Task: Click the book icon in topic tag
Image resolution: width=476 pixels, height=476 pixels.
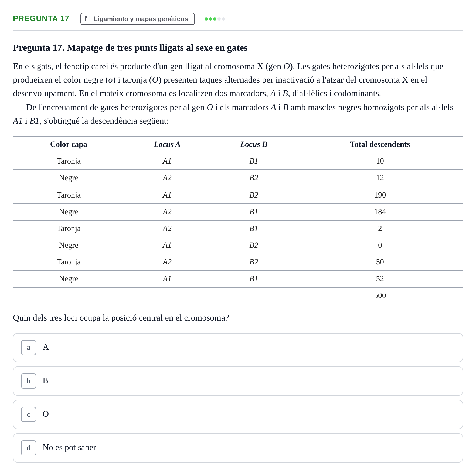Action: [x=87, y=19]
